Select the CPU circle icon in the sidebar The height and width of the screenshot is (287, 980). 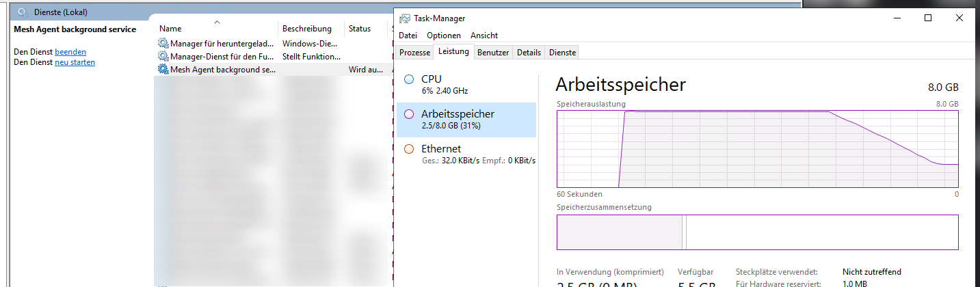tap(409, 80)
